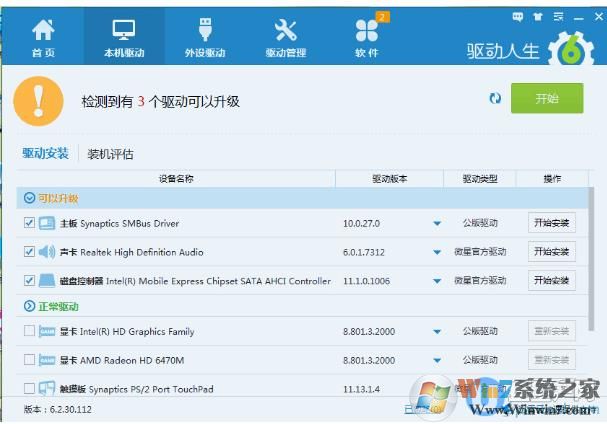Screen dimensions: 607x424
Task: Click the 操作 column header
Action: 552,179
